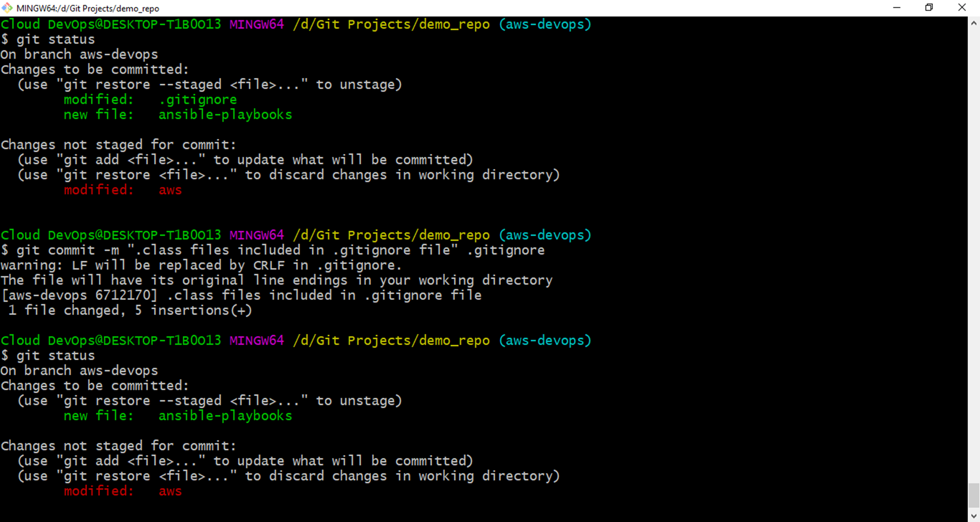This screenshot has height=522, width=980.
Task: Click the scrollbar up arrow
Action: [974, 23]
